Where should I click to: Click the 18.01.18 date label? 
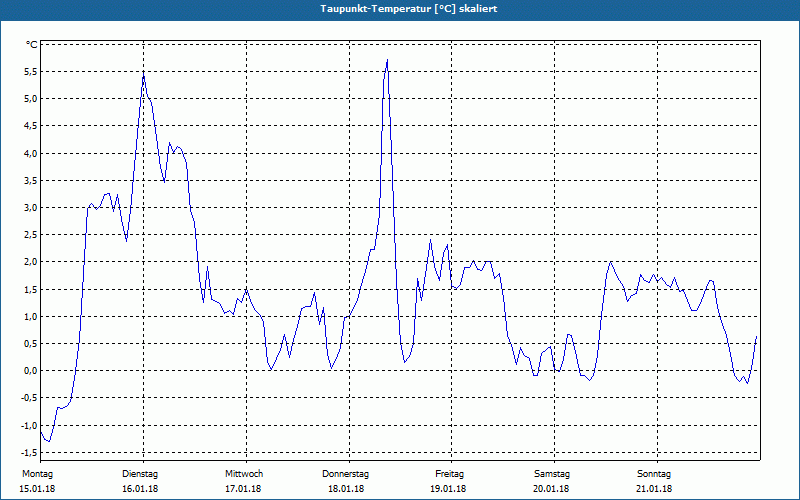click(x=346, y=489)
